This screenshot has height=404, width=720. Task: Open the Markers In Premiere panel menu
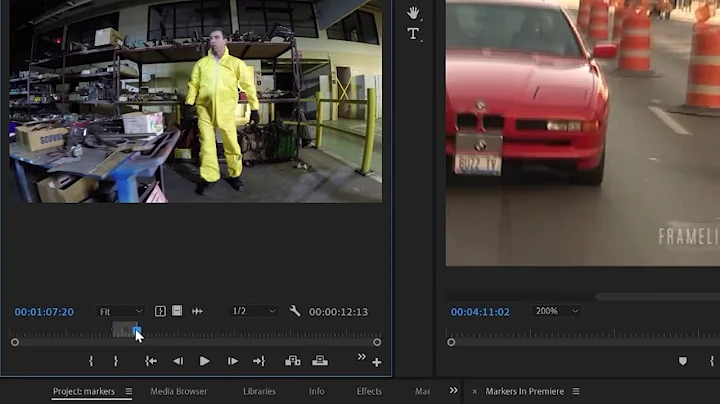(x=576, y=392)
